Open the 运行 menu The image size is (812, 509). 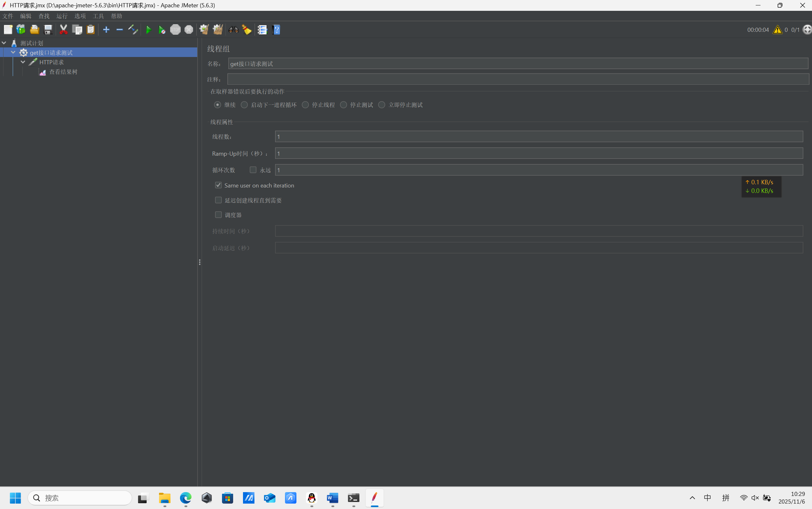[x=62, y=16]
